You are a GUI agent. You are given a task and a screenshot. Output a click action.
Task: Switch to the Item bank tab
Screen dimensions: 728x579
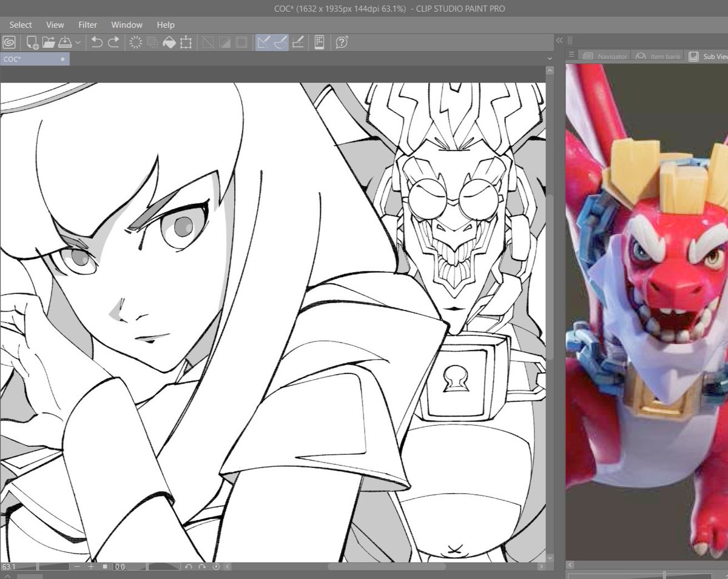tap(658, 56)
